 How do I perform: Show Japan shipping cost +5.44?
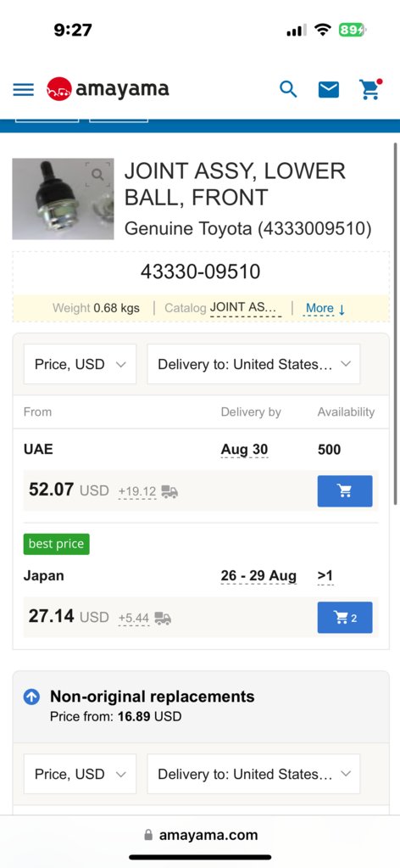coord(144,618)
